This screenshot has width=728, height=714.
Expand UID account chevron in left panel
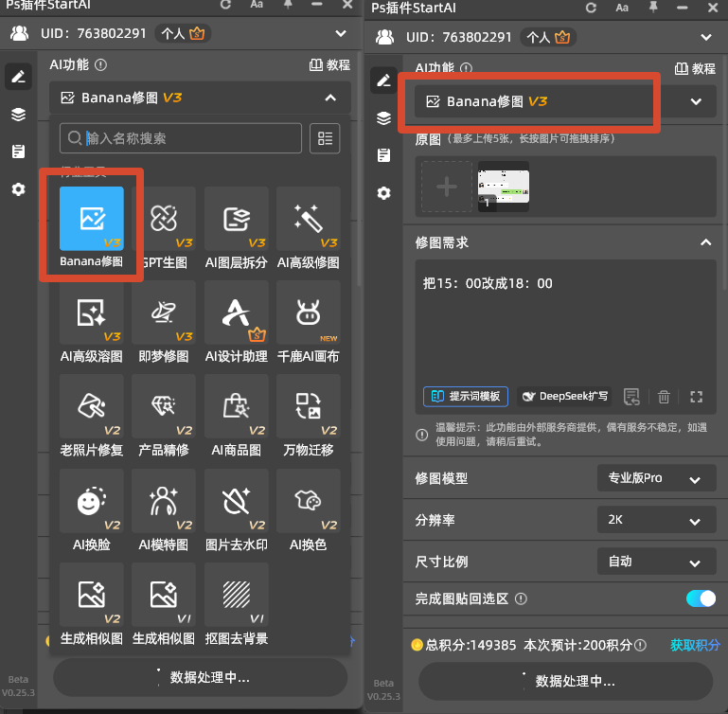[x=341, y=33]
